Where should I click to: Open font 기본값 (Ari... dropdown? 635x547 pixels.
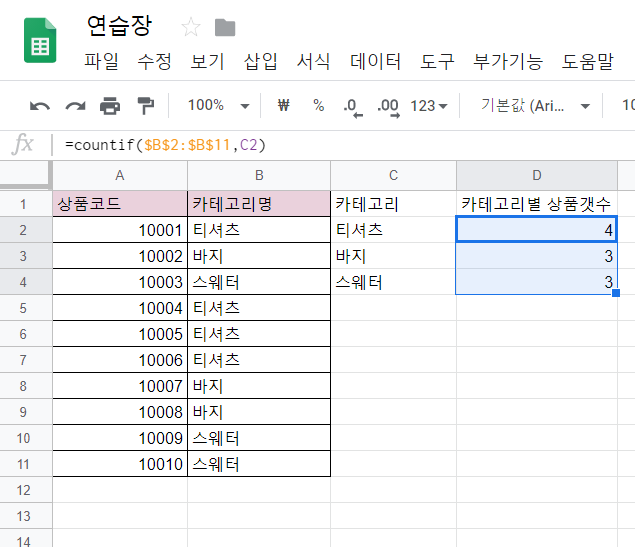535,106
